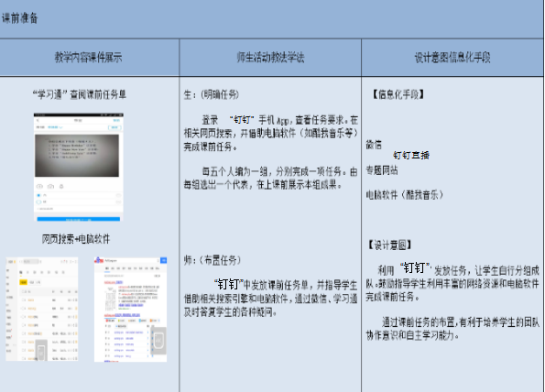545x392 pixels.
Task: Open the music software screenshot thumbnail
Action: click(42, 309)
